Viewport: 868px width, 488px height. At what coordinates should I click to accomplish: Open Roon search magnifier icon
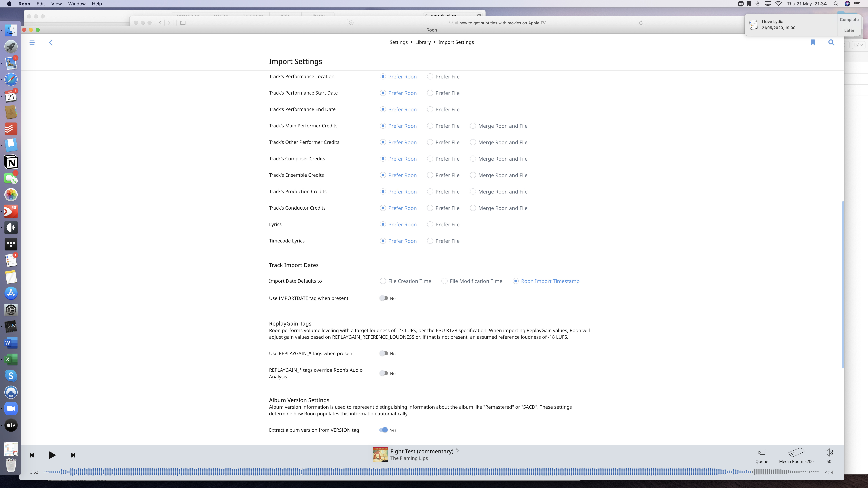831,42
